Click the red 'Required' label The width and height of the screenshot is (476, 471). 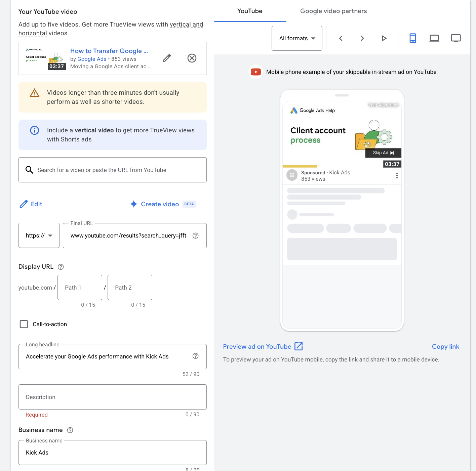(x=37, y=415)
